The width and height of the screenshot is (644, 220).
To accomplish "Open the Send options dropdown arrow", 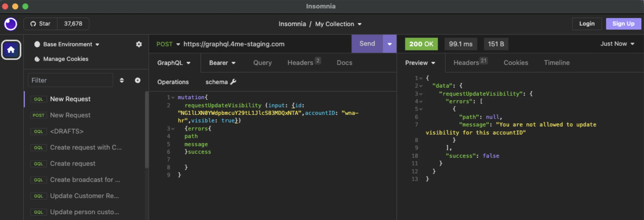I will click(x=390, y=44).
